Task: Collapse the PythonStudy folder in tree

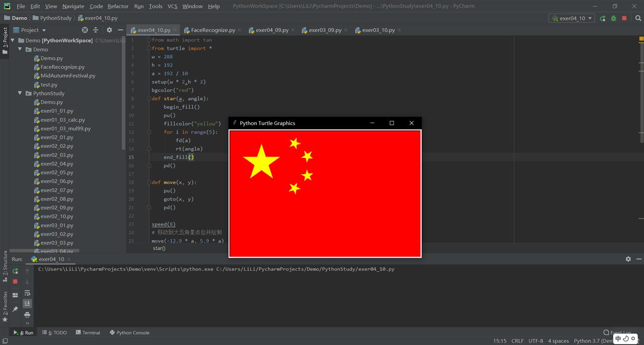Action: 20,93
